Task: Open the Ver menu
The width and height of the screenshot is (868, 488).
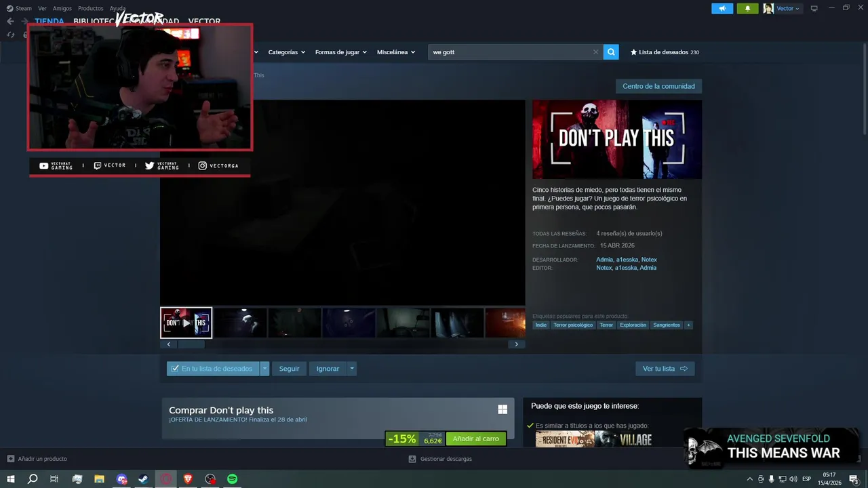Action: pyautogui.click(x=42, y=8)
